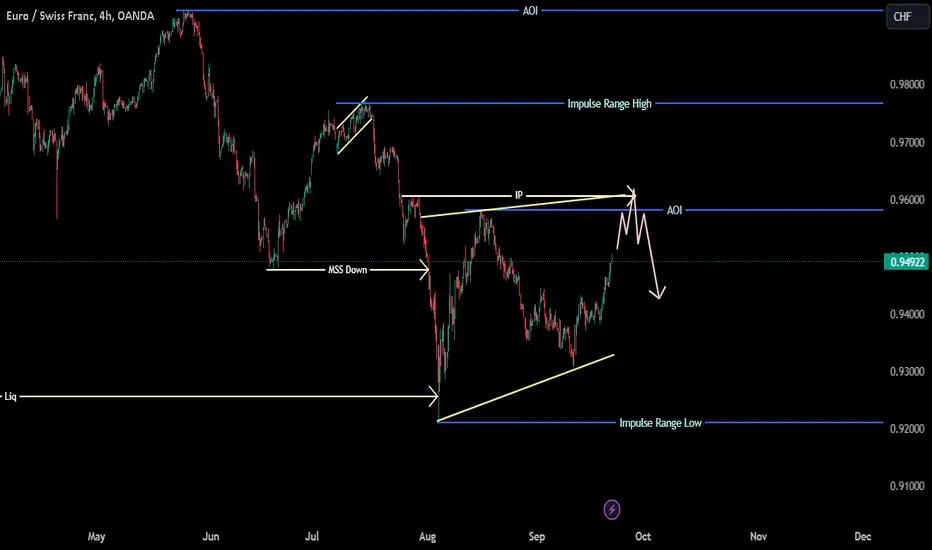Image resolution: width=932 pixels, height=550 pixels.
Task: Click the purple lightning event icon
Action: click(x=612, y=510)
